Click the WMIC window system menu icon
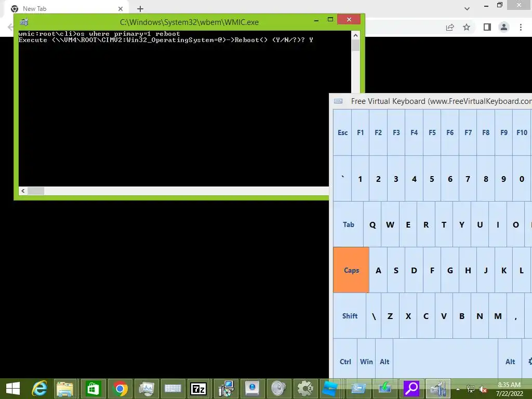The height and width of the screenshot is (399, 532). coord(24,22)
